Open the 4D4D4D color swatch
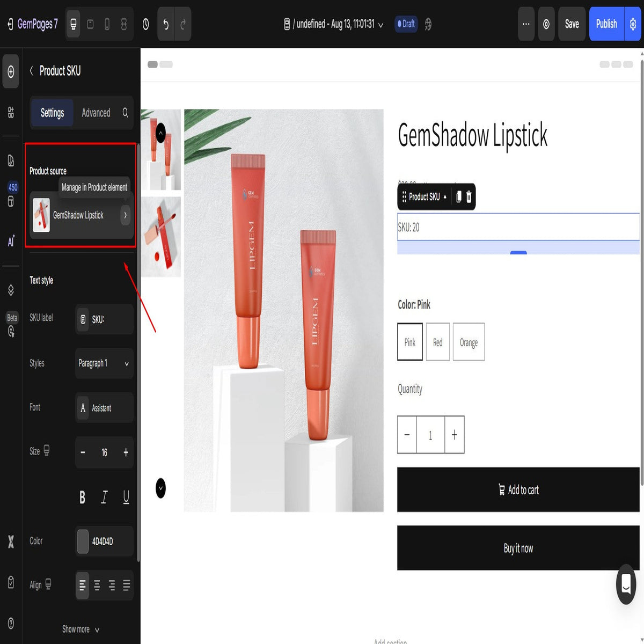The height and width of the screenshot is (644, 644). (83, 541)
